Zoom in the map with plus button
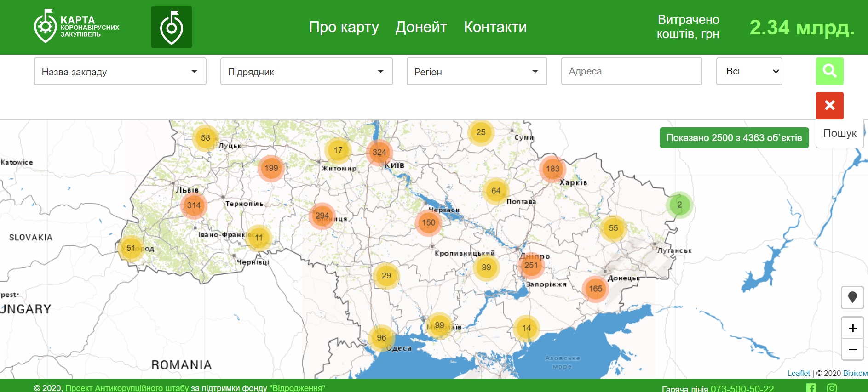Image resolution: width=868 pixels, height=392 pixels. 852,328
